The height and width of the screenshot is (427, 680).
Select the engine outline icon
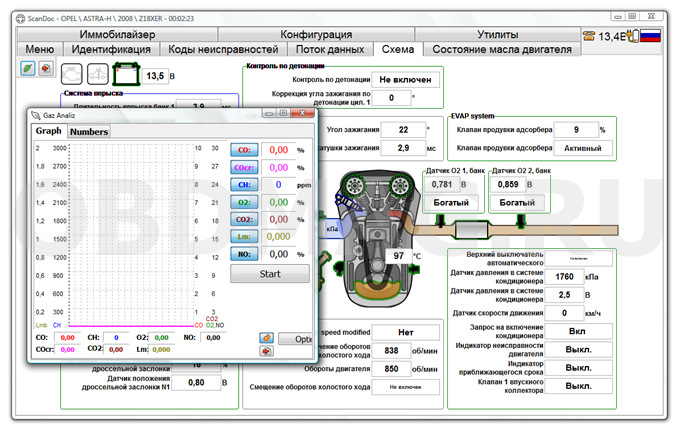[x=73, y=74]
